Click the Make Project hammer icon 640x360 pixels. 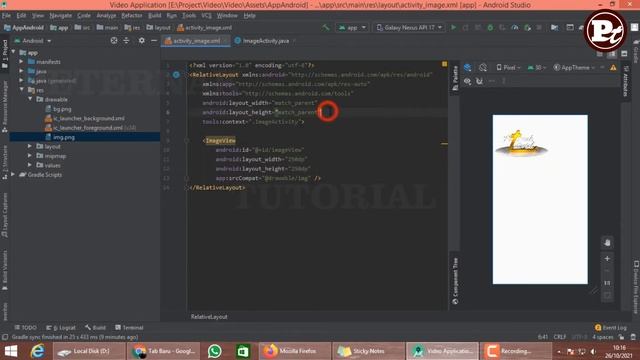click(x=325, y=27)
